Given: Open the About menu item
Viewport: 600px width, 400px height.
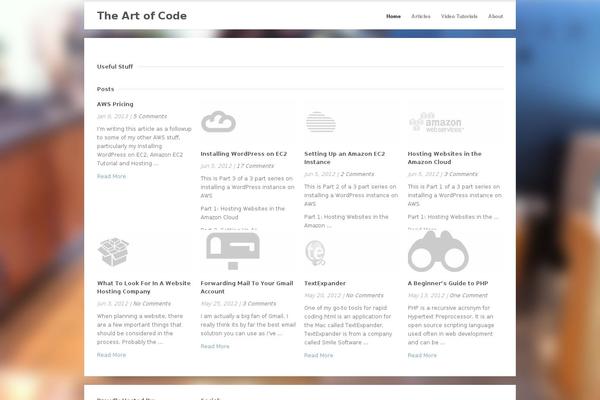Looking at the screenshot, I should tap(495, 16).
